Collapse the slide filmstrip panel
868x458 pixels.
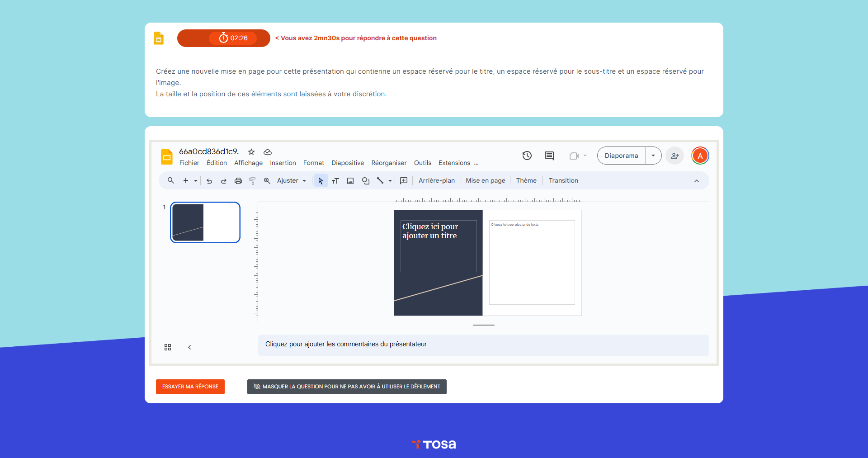click(189, 347)
